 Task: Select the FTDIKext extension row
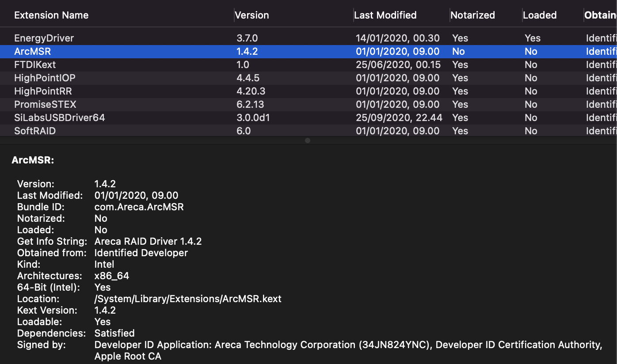point(35,65)
